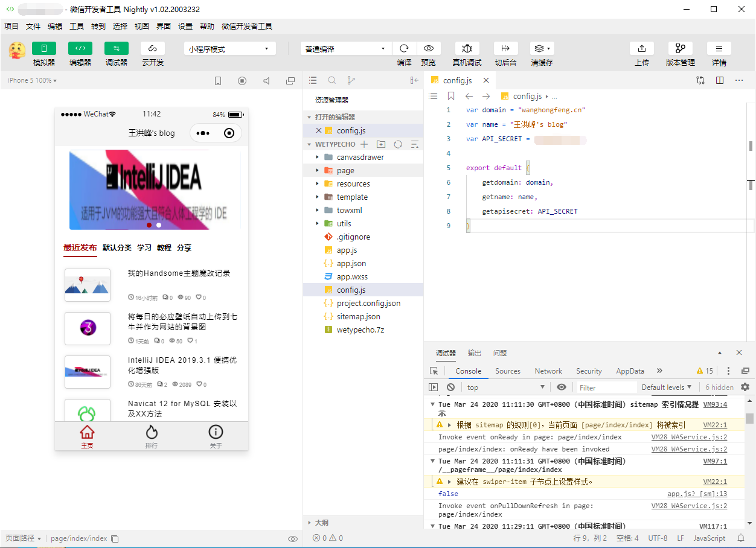756x548 pixels.
Task: Open the 关于 tab in the simulator
Action: [216, 436]
